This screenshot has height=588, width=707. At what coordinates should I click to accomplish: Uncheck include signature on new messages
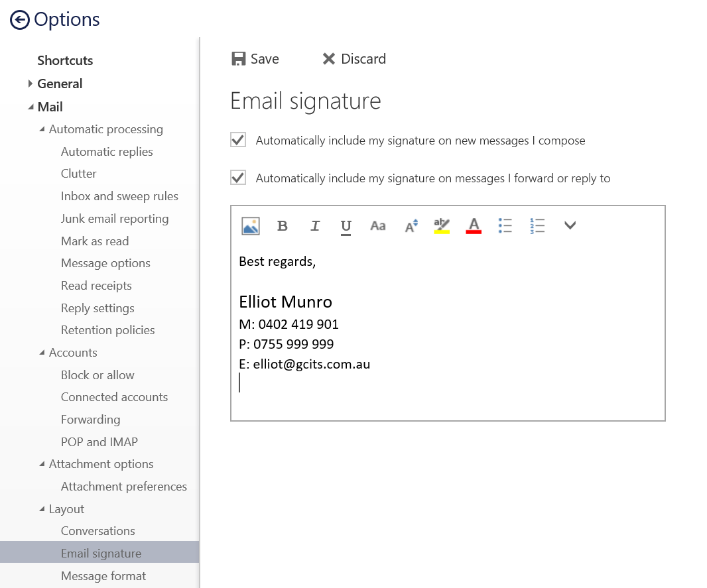[x=238, y=140]
